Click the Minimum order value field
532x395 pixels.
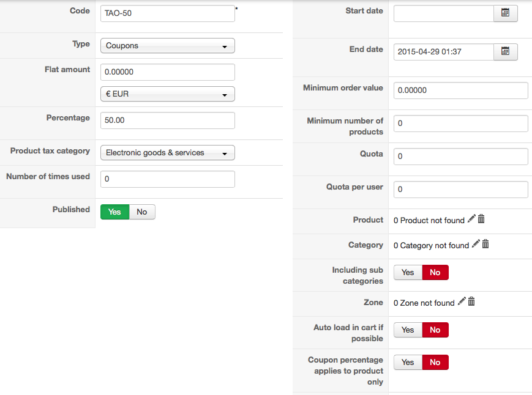[460, 90]
